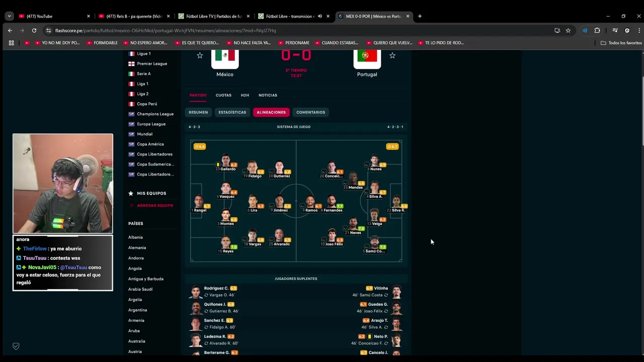Image resolution: width=644 pixels, height=362 pixels.
Task: Click Nunes player avatar
Action: click(375, 161)
